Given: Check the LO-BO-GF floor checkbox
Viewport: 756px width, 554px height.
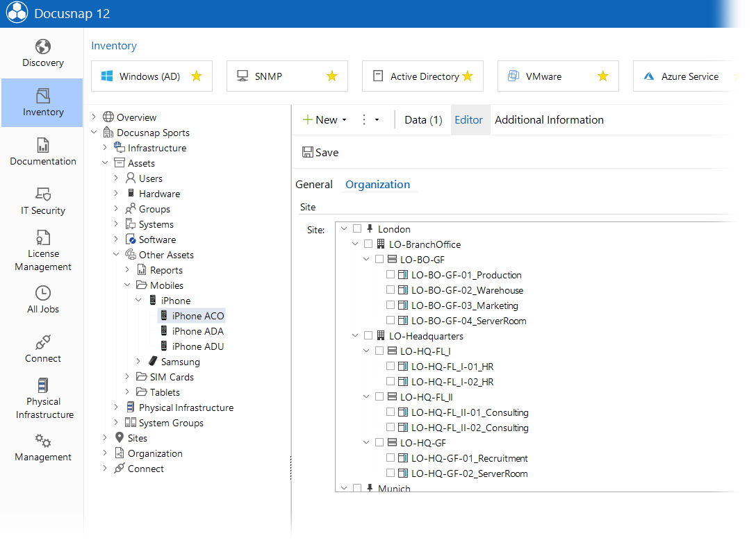Looking at the screenshot, I should click(379, 259).
